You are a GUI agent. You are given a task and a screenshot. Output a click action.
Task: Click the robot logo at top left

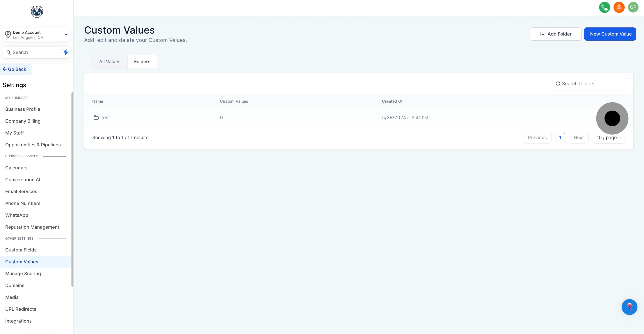click(37, 12)
